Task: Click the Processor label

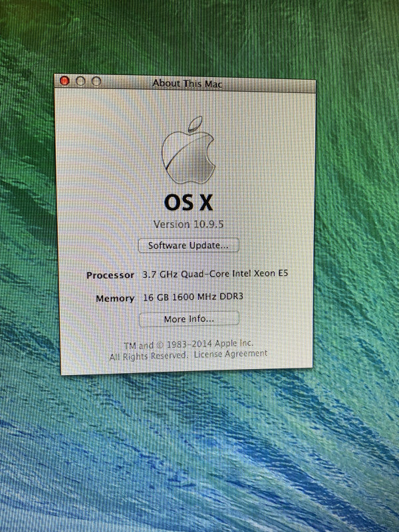Action: pos(110,275)
